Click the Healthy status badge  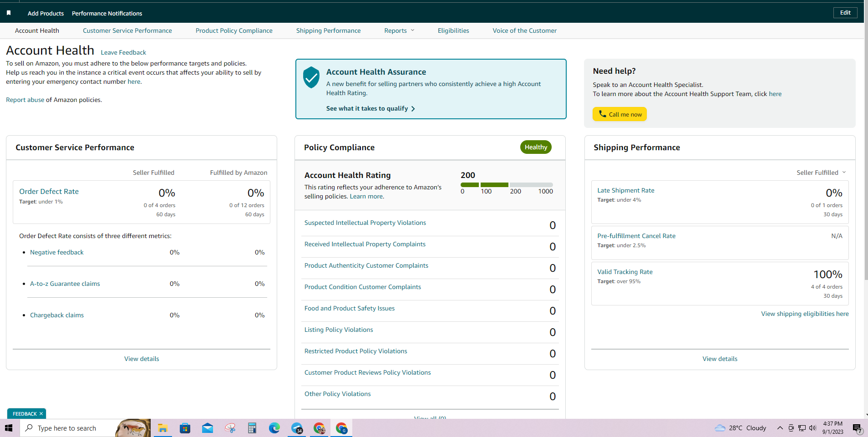536,147
